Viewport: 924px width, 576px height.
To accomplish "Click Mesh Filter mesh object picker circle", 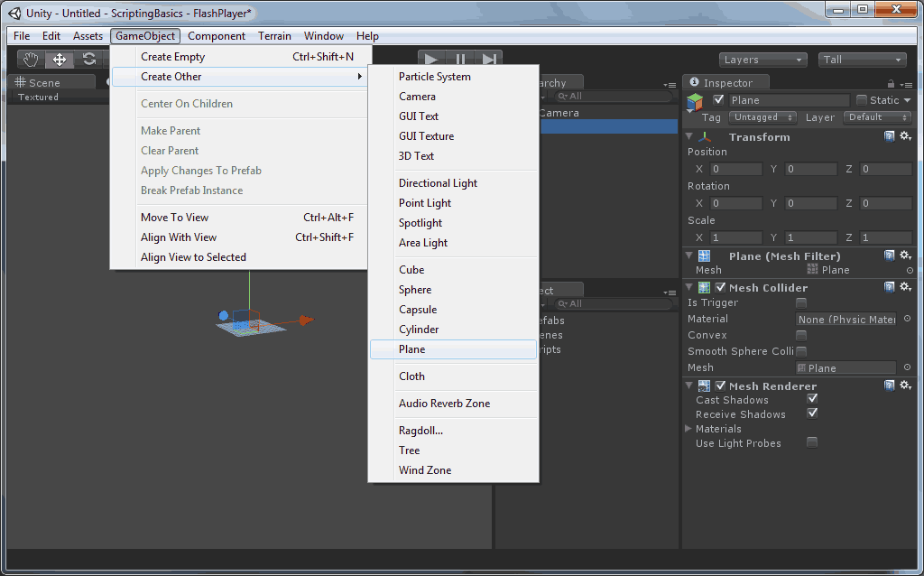I will tap(910, 270).
